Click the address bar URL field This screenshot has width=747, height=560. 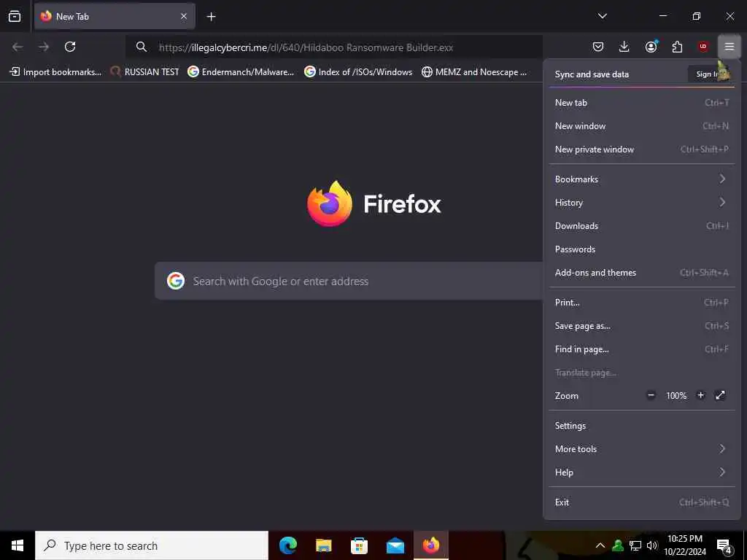(x=333, y=47)
